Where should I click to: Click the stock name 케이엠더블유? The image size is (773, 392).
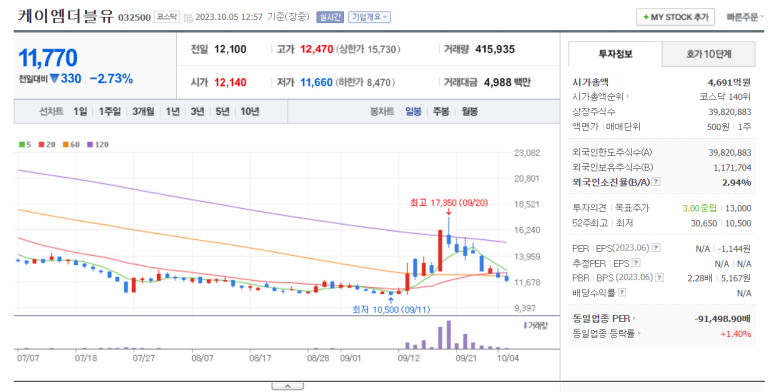click(66, 17)
